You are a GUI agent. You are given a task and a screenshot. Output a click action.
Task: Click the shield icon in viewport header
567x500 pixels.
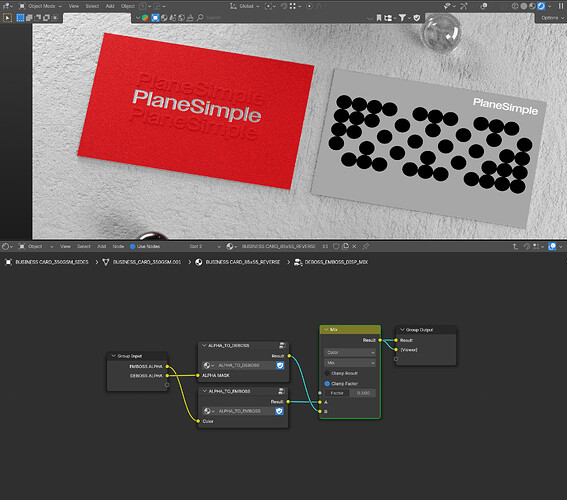point(417,17)
